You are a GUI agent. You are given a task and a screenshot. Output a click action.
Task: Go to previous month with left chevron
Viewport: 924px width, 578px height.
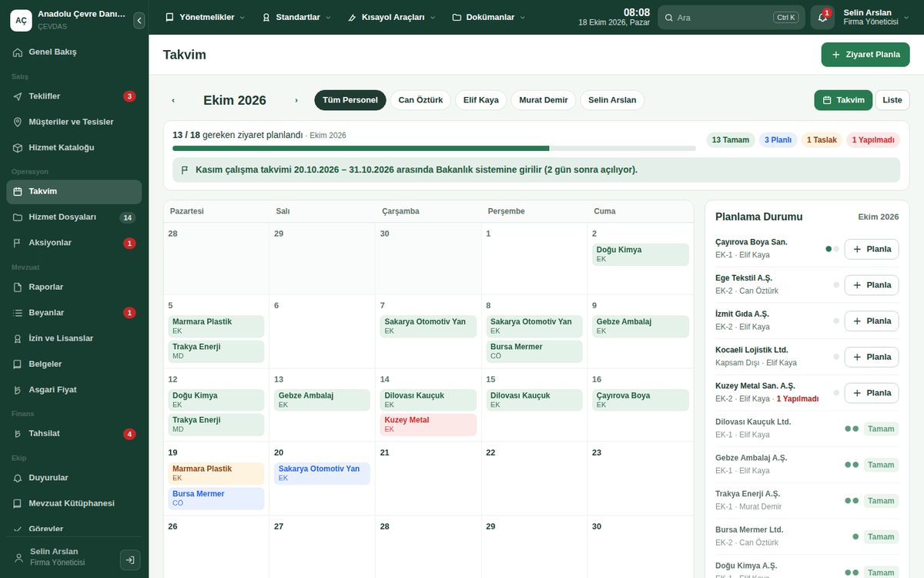click(x=173, y=100)
